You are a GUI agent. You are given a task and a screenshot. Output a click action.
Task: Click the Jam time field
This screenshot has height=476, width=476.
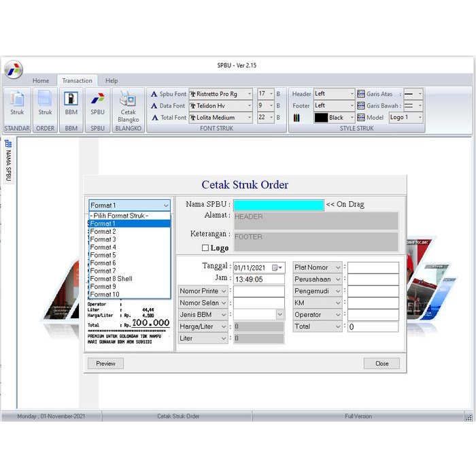pos(259,279)
